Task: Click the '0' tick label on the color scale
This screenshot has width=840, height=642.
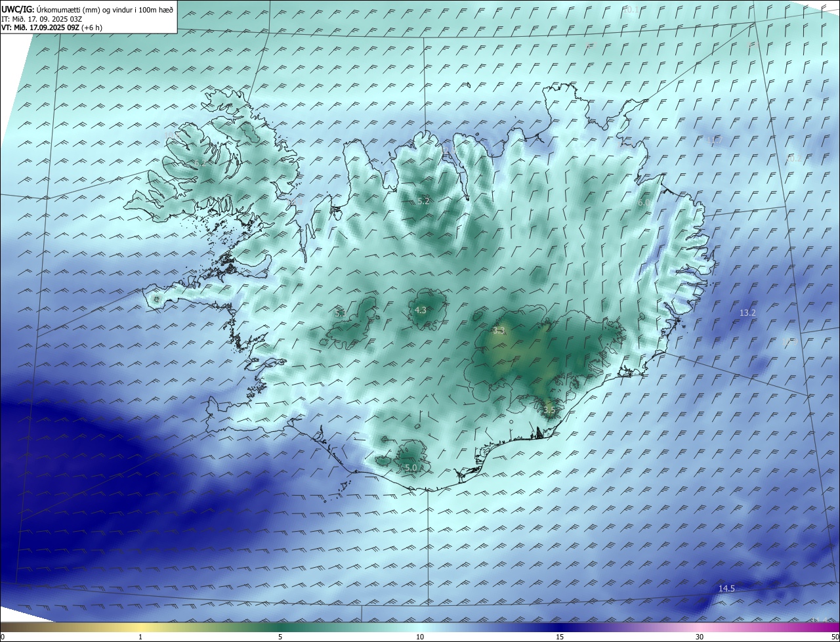Action: (3, 637)
